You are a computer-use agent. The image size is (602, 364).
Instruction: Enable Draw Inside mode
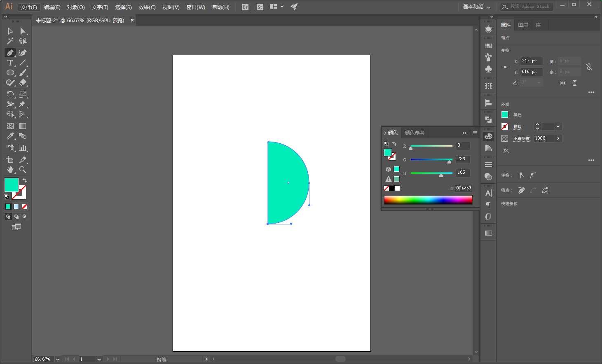click(25, 217)
